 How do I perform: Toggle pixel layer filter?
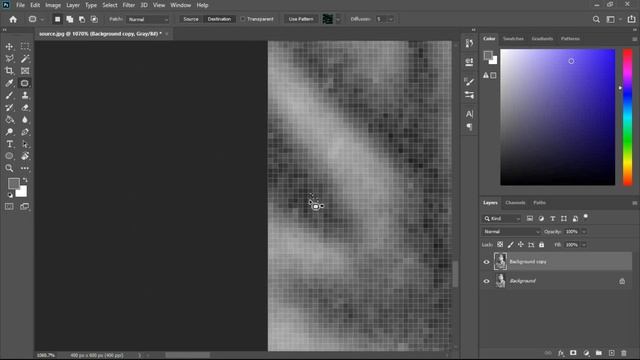pyautogui.click(x=529, y=219)
